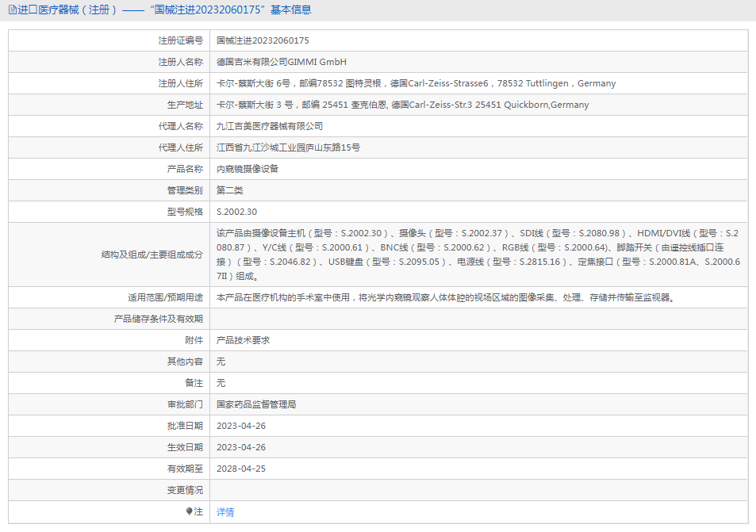This screenshot has height=532, width=756.
Task: Click the 代理人住所 row label
Action: pos(181,147)
